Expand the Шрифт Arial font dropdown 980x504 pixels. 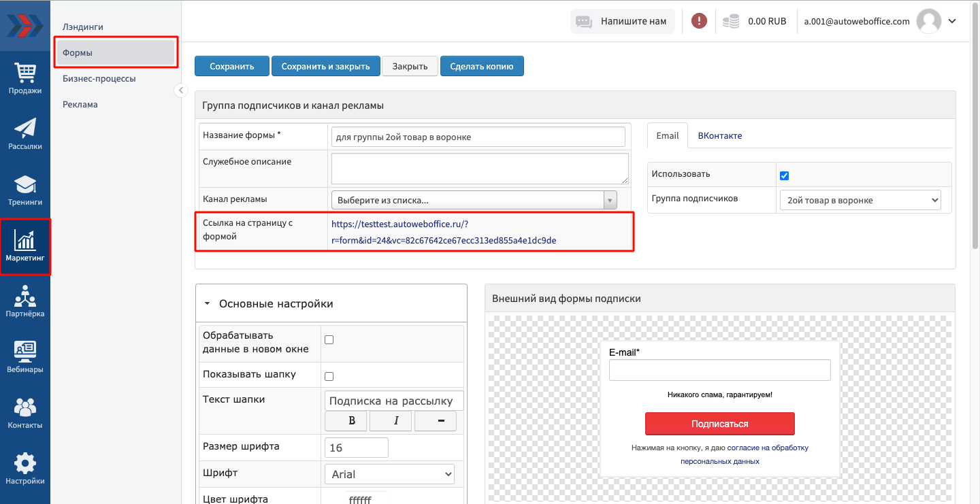[x=389, y=474]
